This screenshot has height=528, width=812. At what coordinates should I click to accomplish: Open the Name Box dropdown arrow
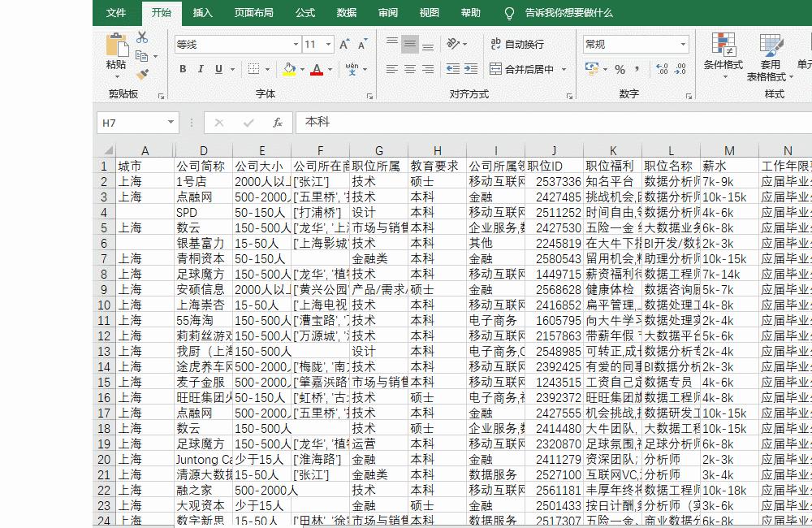[x=171, y=123]
